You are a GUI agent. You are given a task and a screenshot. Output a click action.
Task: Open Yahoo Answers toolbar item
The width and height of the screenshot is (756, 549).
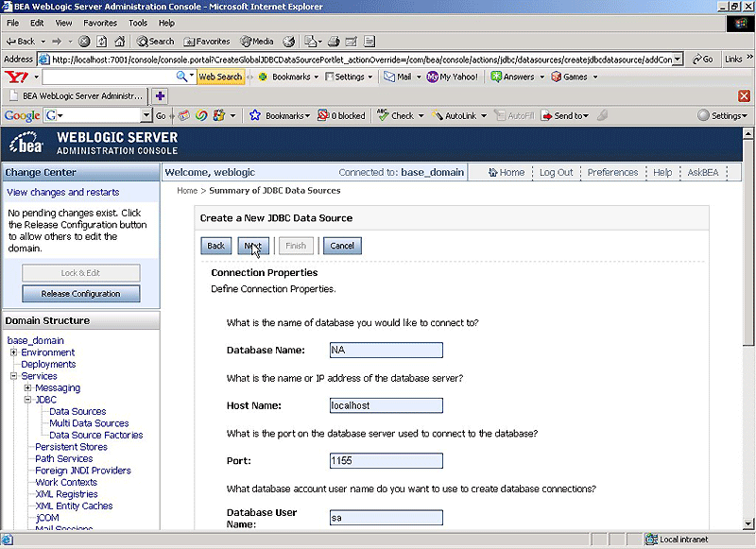(x=512, y=77)
